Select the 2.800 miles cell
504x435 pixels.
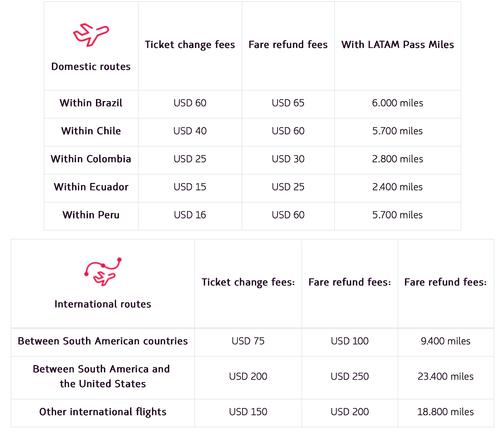398,159
